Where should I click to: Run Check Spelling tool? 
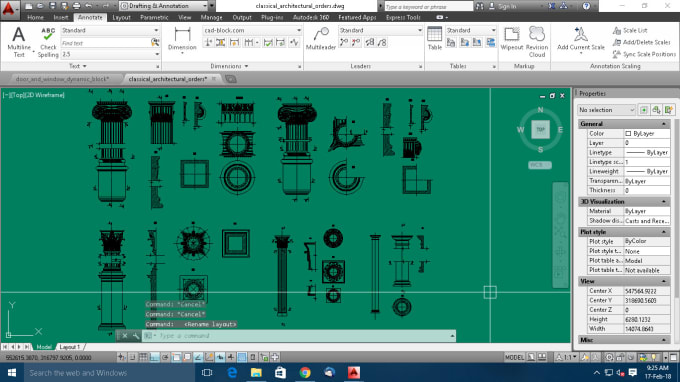coord(48,42)
